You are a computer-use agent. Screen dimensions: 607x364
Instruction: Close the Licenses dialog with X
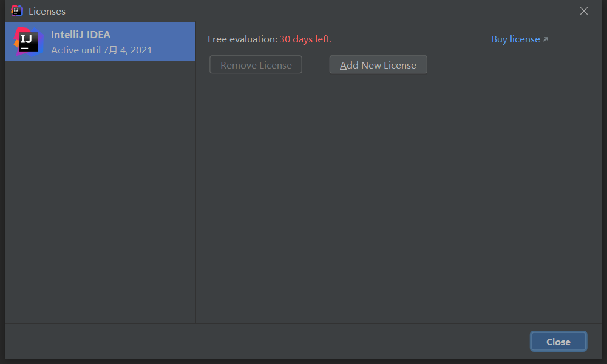coord(584,11)
